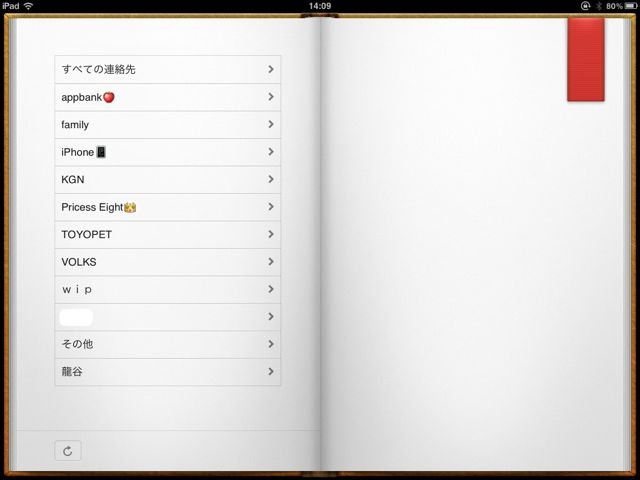Expand the family group chevron

pos(271,124)
